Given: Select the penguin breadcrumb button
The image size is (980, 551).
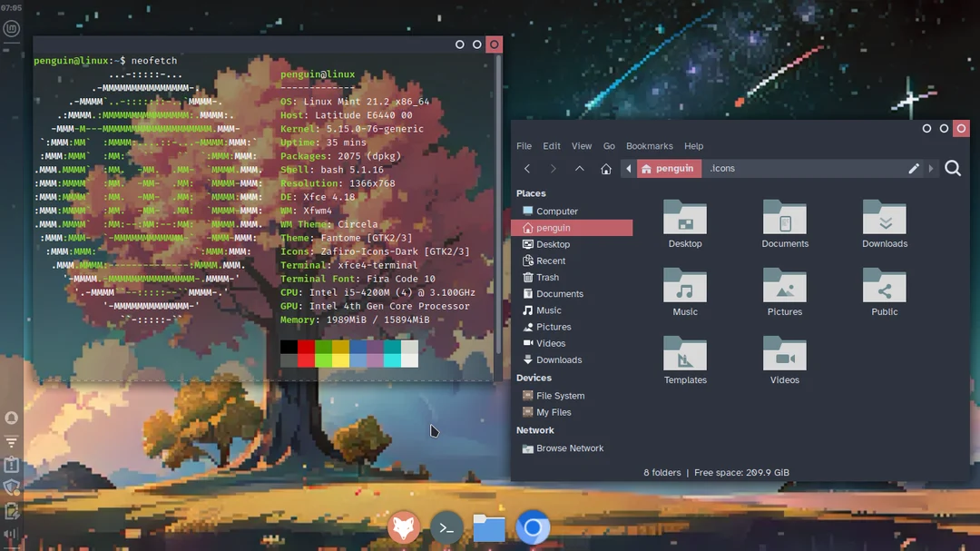Looking at the screenshot, I should [x=670, y=168].
